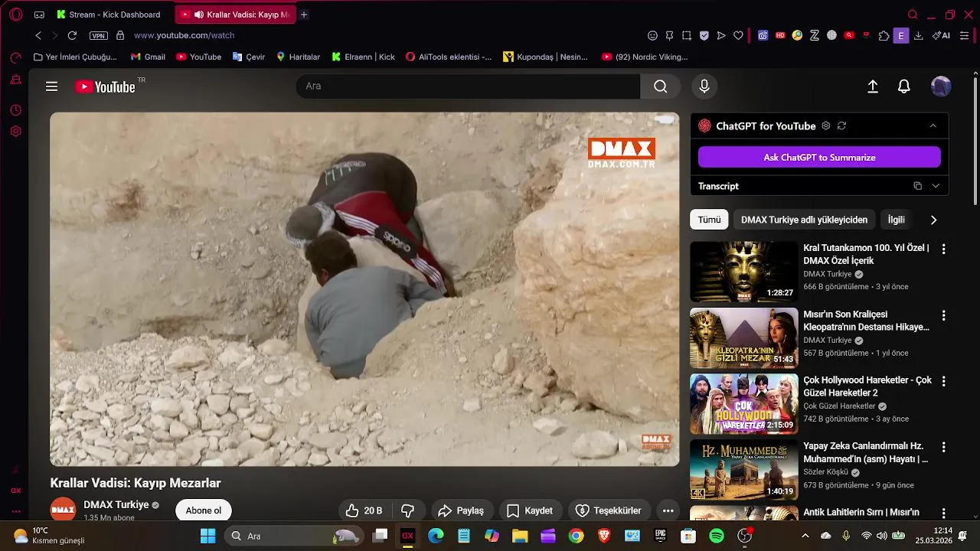The height and width of the screenshot is (551, 980).
Task: Click the browser address bar URL
Action: [x=184, y=35]
